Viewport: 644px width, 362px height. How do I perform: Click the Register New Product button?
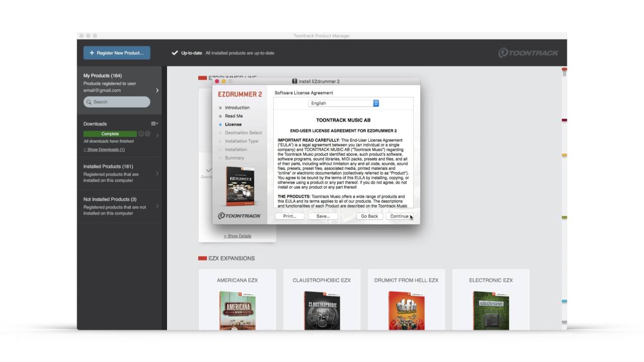117,53
